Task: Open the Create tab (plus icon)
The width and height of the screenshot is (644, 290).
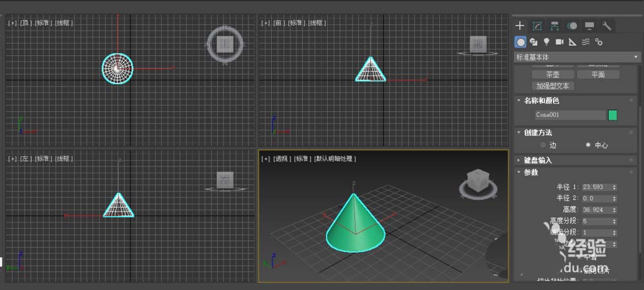Action: pos(520,26)
